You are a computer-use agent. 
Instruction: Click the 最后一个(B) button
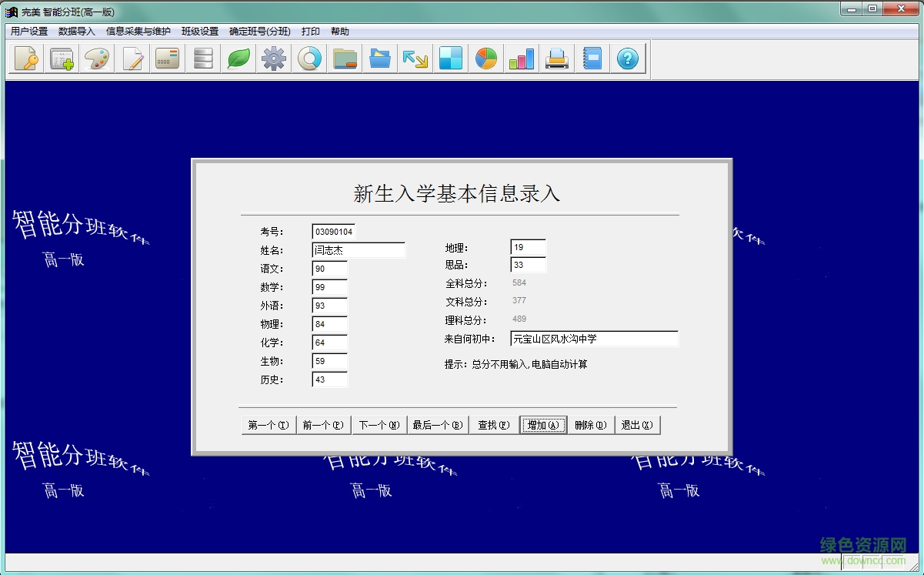pyautogui.click(x=437, y=424)
